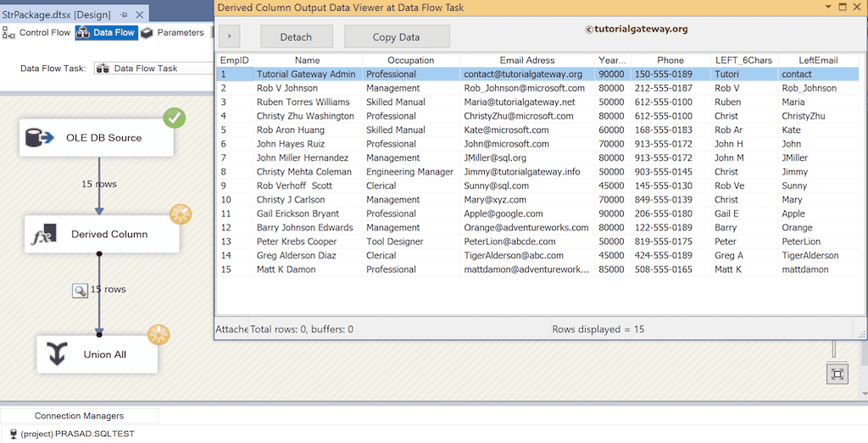868x443 pixels.
Task: Select the Tool Designer occupation cell
Action: pyautogui.click(x=411, y=241)
